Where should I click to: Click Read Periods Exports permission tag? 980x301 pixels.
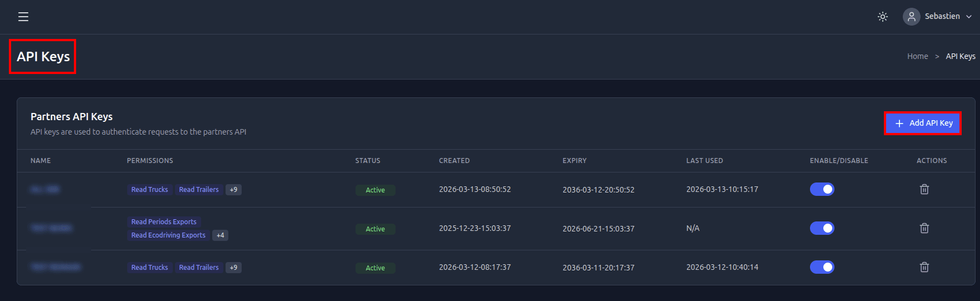pos(164,221)
